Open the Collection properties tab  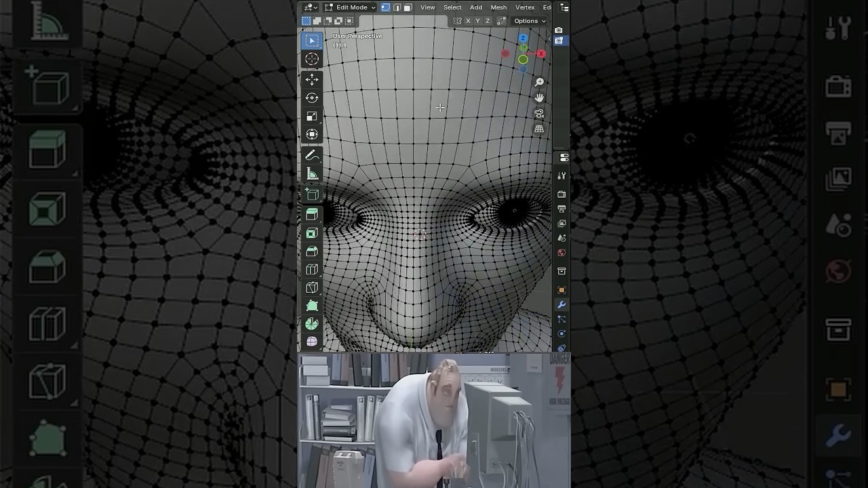coord(561,271)
